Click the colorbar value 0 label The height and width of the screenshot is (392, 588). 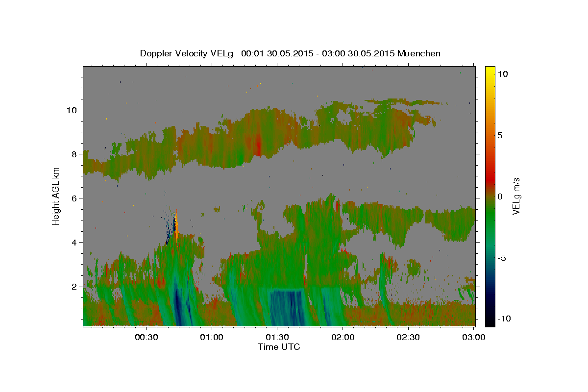click(500, 196)
